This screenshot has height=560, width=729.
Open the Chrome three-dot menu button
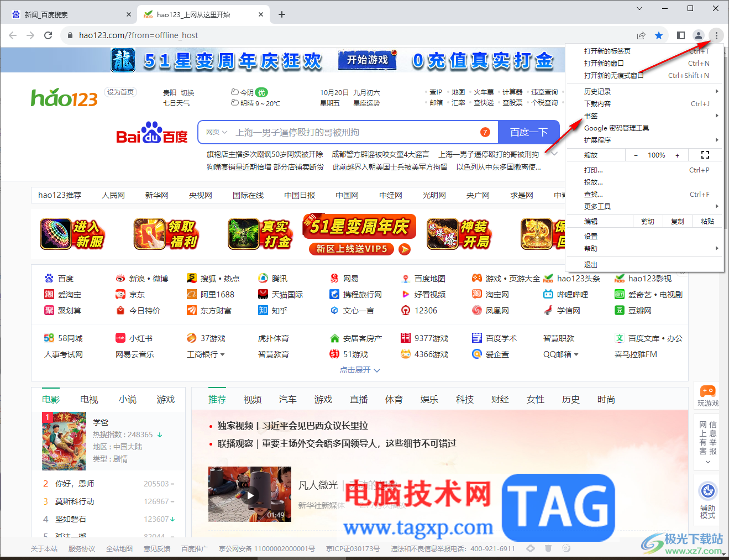pyautogui.click(x=716, y=35)
